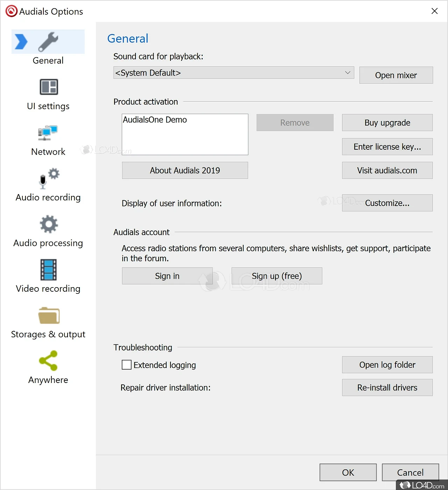Screen dimensions: 448x490
Task: Open About Audials 2019
Action: [185, 170]
